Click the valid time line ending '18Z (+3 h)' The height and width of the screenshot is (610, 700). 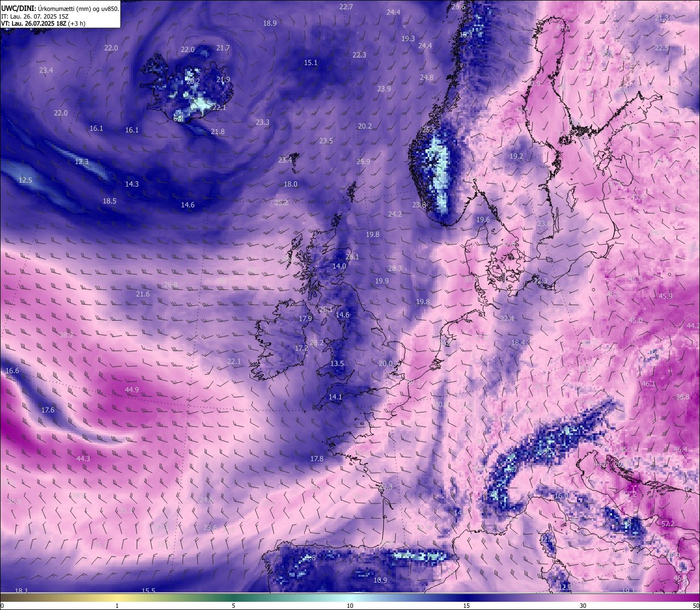pos(43,24)
